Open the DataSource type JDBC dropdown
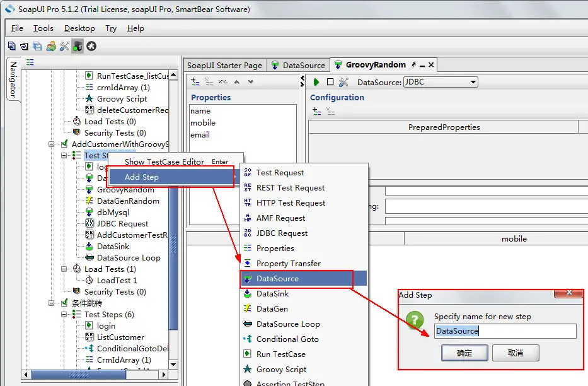This screenshot has height=386, width=588. (441, 82)
